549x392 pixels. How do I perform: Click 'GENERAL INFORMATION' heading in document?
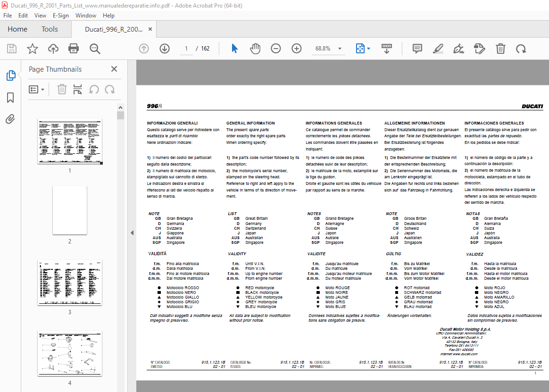[250, 123]
